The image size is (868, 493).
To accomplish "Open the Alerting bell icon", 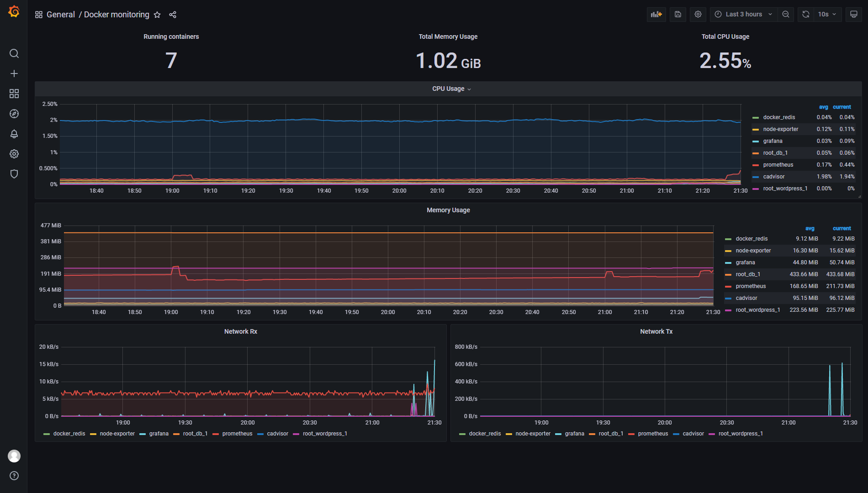I will (14, 134).
